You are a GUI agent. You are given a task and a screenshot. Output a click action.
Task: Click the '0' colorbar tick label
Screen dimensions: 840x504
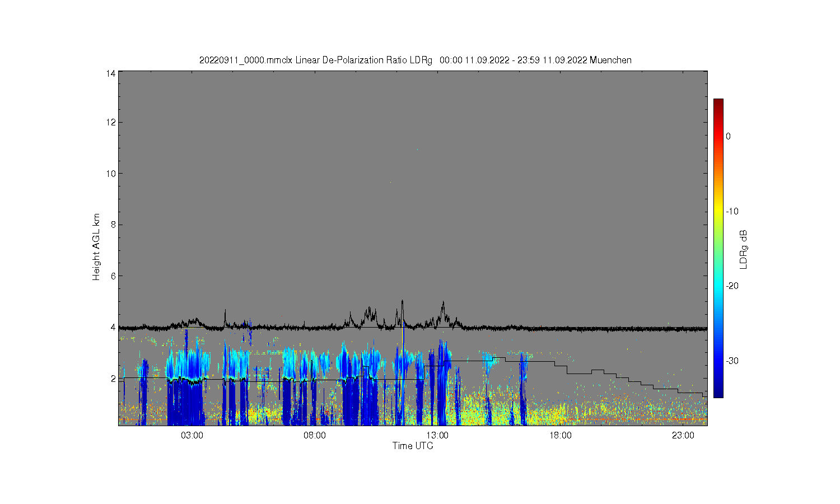coord(728,136)
